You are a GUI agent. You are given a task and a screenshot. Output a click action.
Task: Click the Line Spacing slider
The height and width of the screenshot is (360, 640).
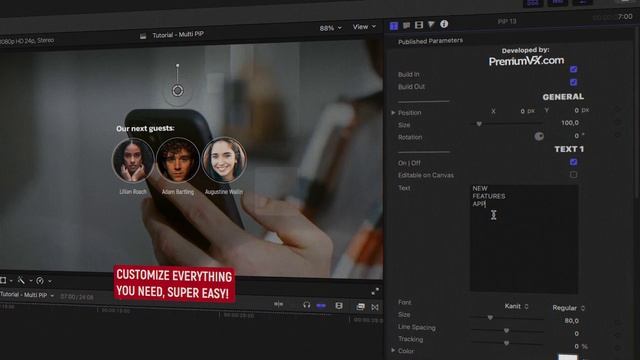pyautogui.click(x=507, y=330)
